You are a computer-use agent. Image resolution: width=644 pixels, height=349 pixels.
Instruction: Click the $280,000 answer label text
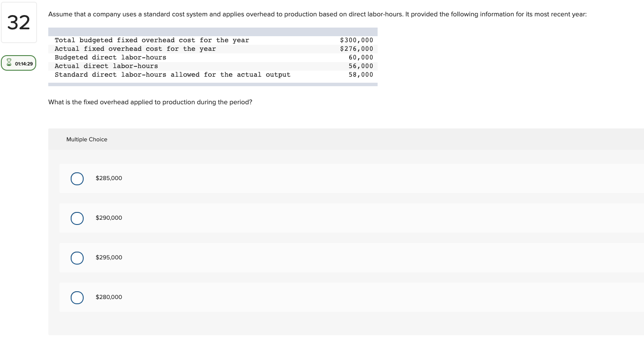click(x=109, y=297)
